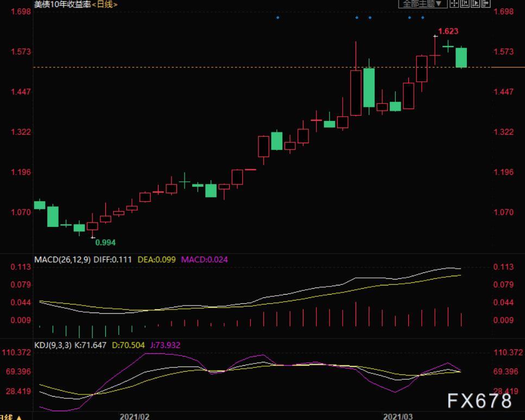Click the 2021/02 date label on time axis

tap(134, 416)
